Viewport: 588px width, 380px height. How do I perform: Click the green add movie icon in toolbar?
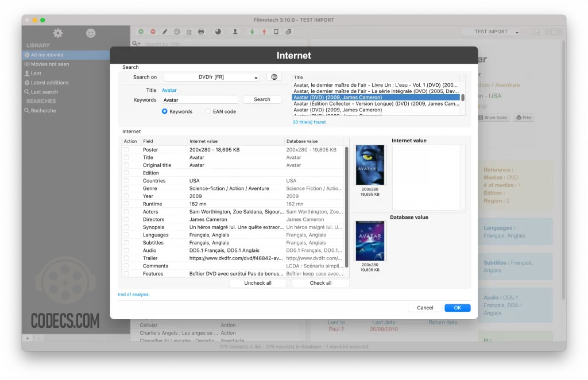pos(141,32)
